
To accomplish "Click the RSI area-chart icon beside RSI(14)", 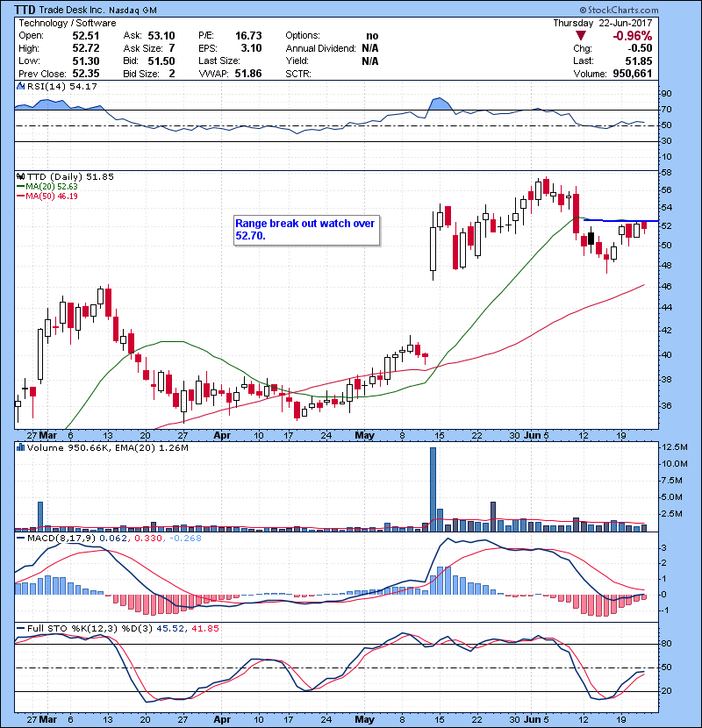I will click(x=20, y=86).
